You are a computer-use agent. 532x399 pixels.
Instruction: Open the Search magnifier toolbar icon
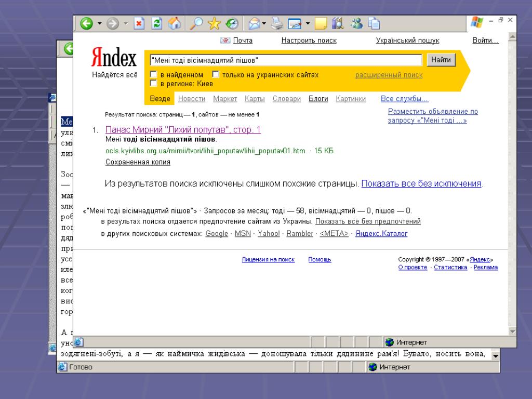click(196, 23)
